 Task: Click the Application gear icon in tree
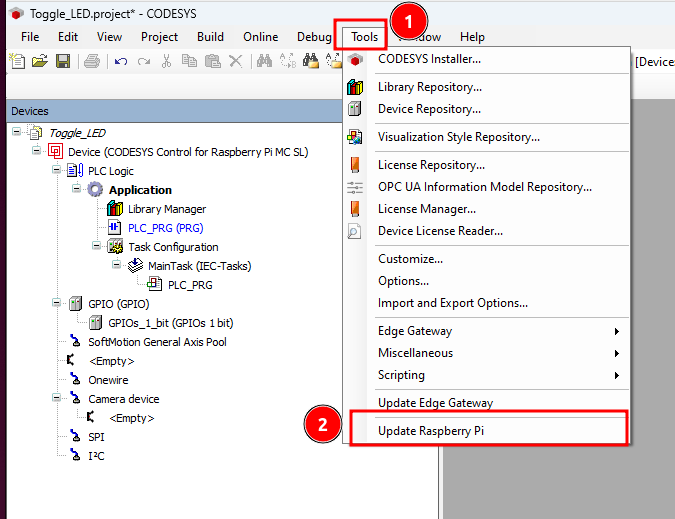tap(95, 190)
